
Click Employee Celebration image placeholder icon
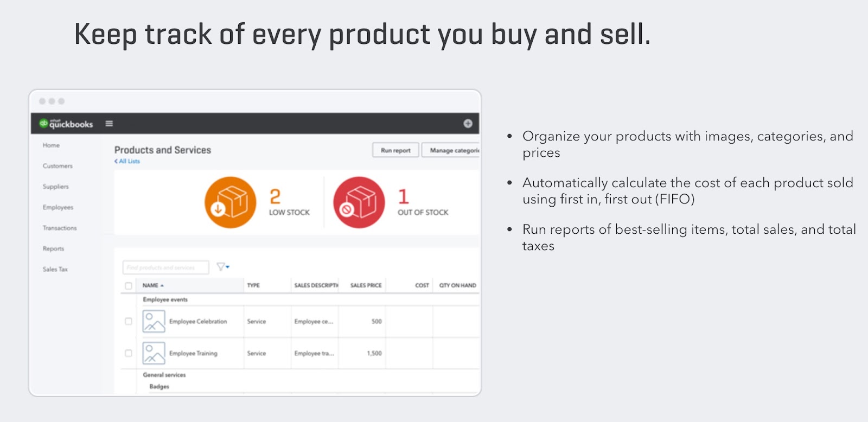tap(154, 321)
